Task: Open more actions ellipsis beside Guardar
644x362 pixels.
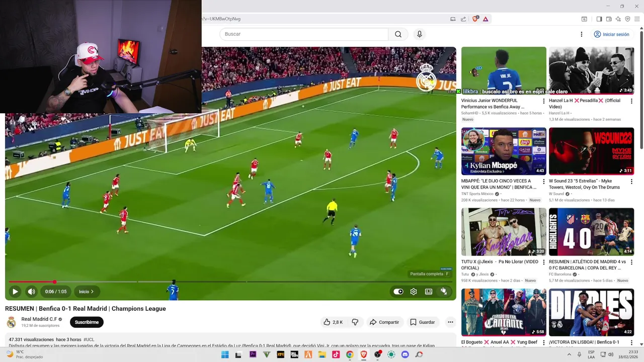Action: pyautogui.click(x=450, y=322)
